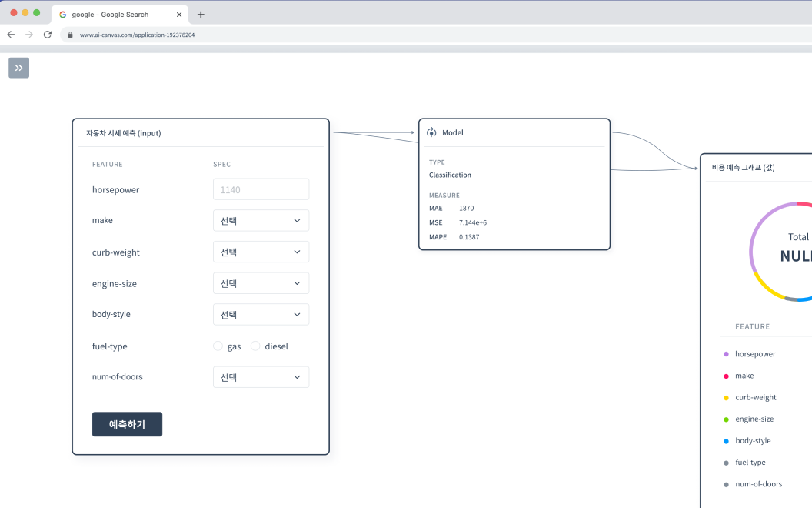812x508 pixels.
Task: Open the make dropdown
Action: [x=261, y=221]
